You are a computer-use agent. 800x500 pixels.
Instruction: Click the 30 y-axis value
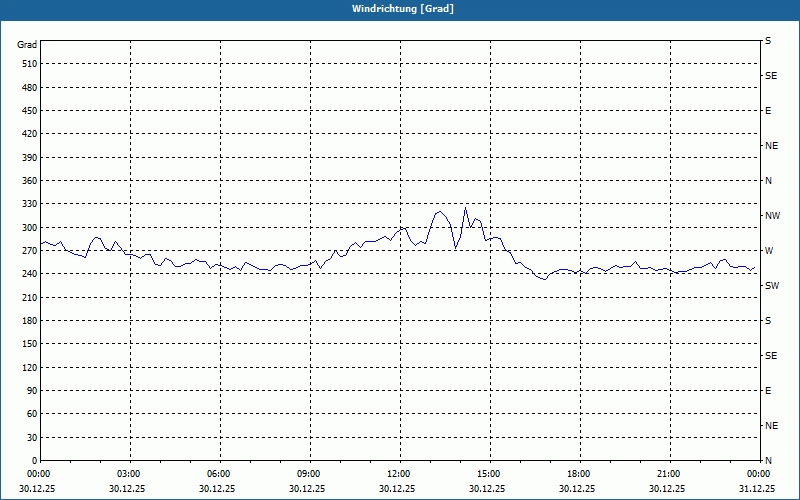(x=32, y=437)
